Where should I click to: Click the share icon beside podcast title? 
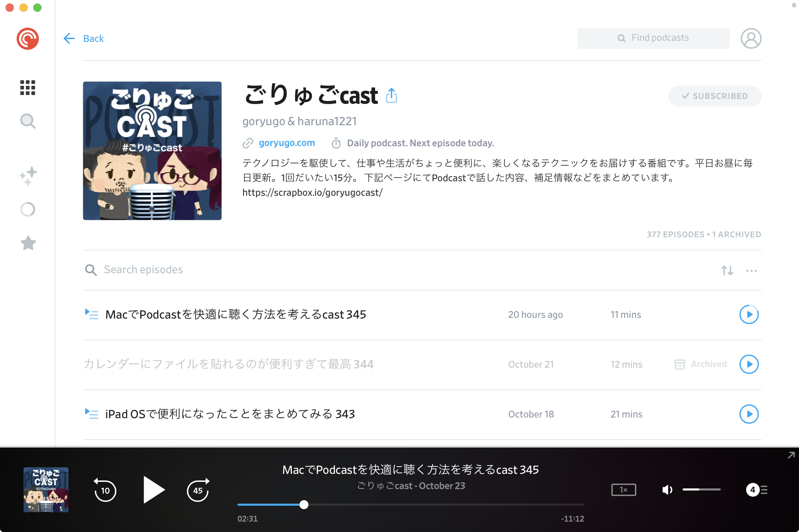point(392,95)
